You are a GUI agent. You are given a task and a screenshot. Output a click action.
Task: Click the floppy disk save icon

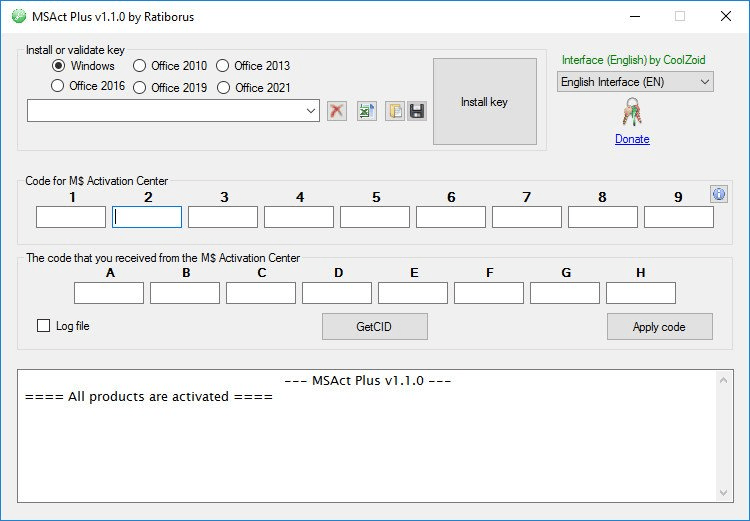417,111
